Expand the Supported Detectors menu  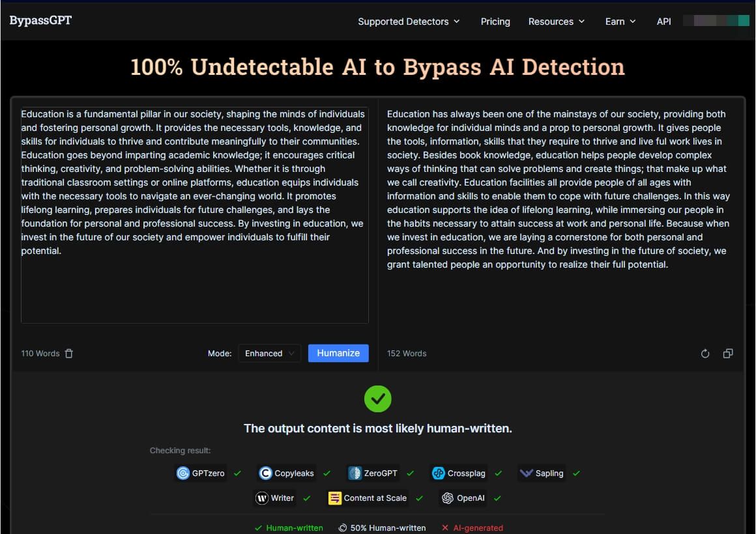coord(409,21)
